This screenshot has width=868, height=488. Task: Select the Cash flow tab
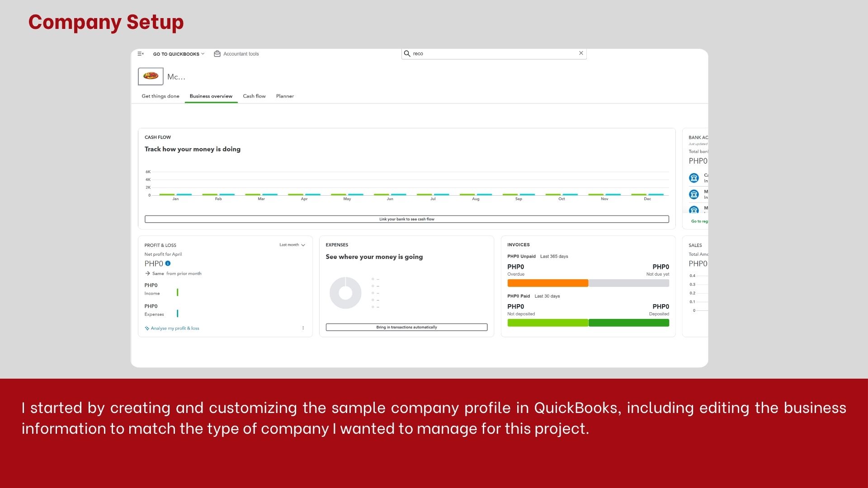(254, 96)
